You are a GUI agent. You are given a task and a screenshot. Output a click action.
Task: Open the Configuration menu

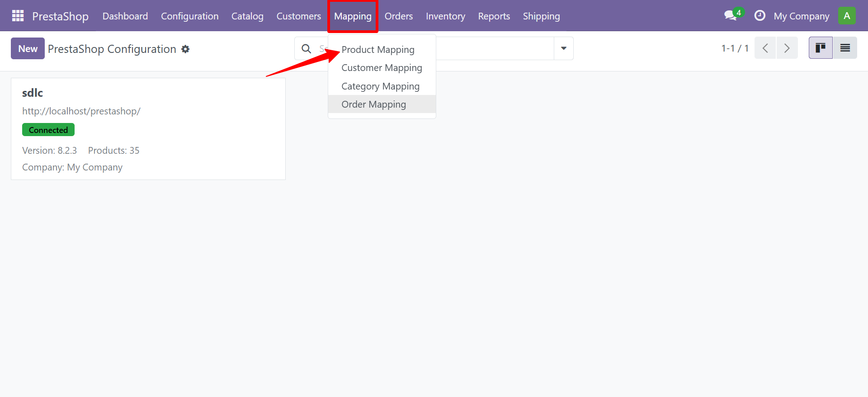point(190,16)
